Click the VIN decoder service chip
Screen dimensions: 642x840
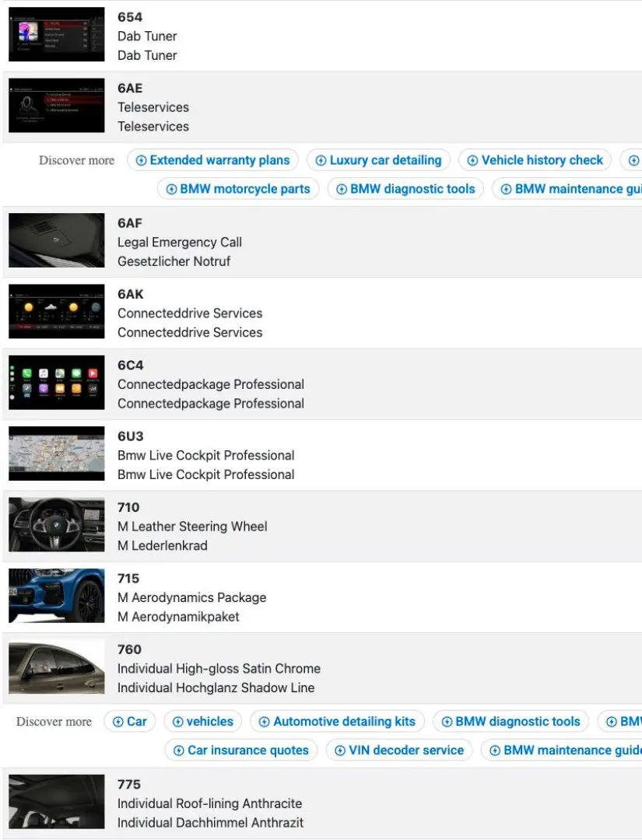tap(398, 751)
